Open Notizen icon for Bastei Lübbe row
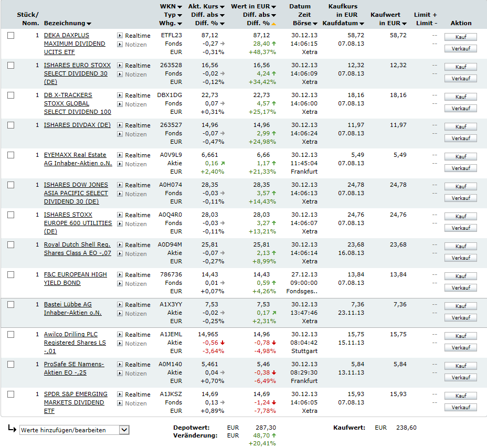 120,314
